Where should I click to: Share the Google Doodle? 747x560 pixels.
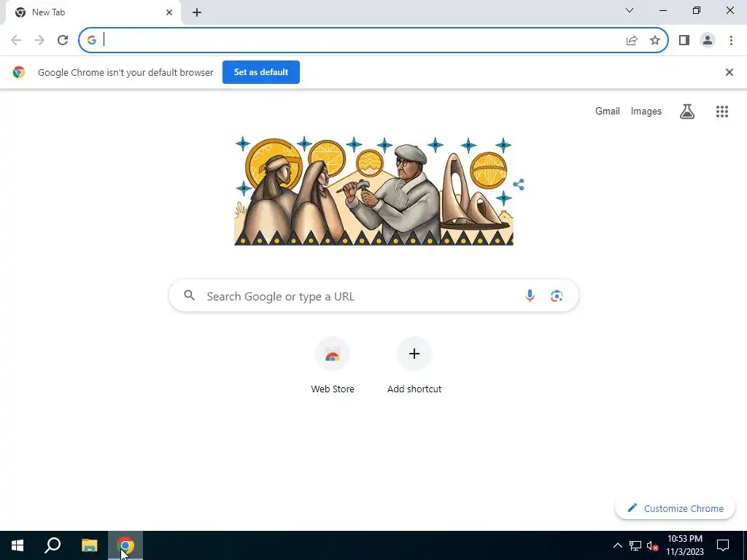[x=519, y=184]
